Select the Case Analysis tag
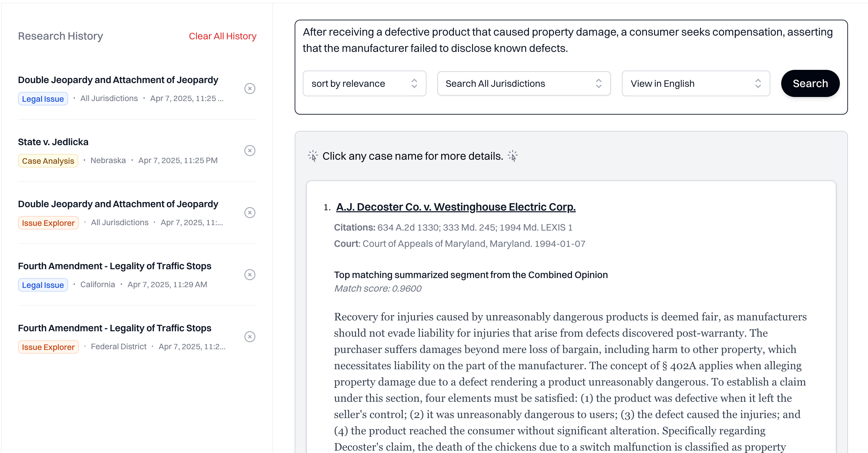 click(x=48, y=161)
